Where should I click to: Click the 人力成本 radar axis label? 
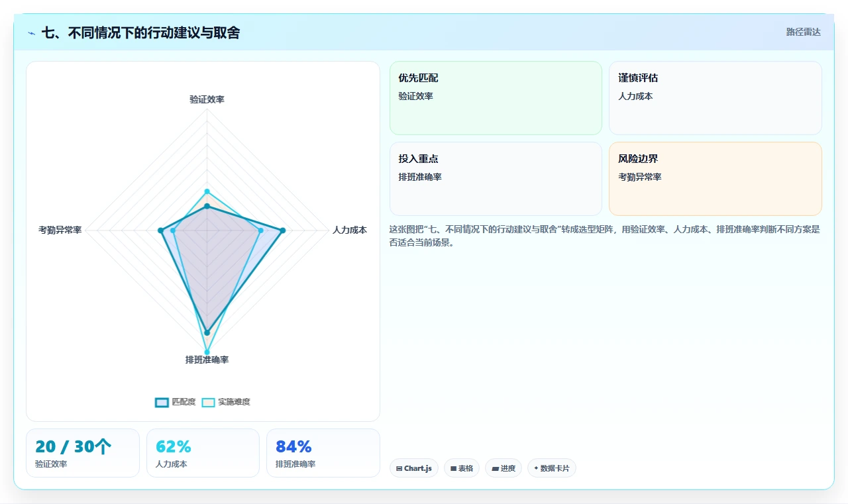(x=350, y=230)
